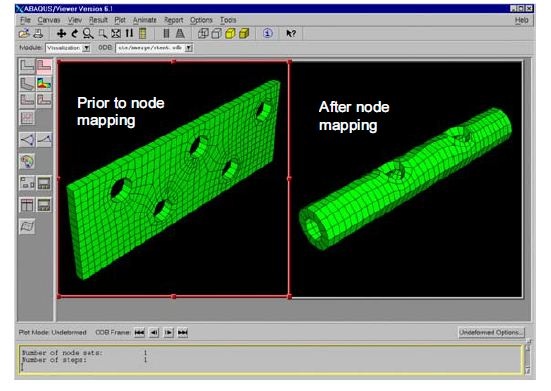Click the animate scale factor curve icon

[x=44, y=140]
